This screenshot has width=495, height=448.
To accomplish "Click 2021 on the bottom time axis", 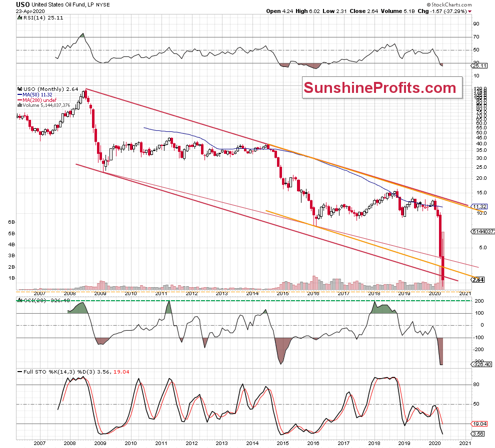I will click(x=465, y=443).
